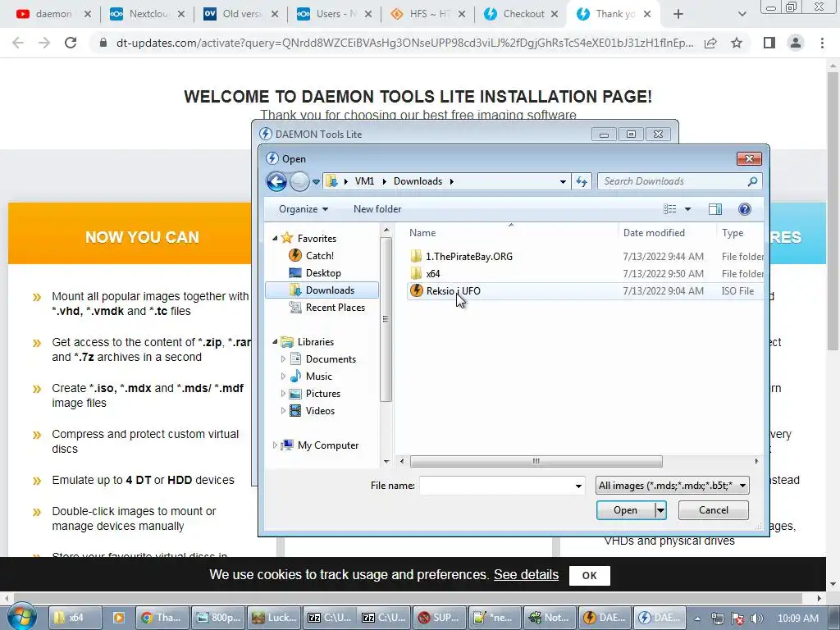Click the Open button's split arrow
This screenshot has height=630, width=840.
coord(660,510)
